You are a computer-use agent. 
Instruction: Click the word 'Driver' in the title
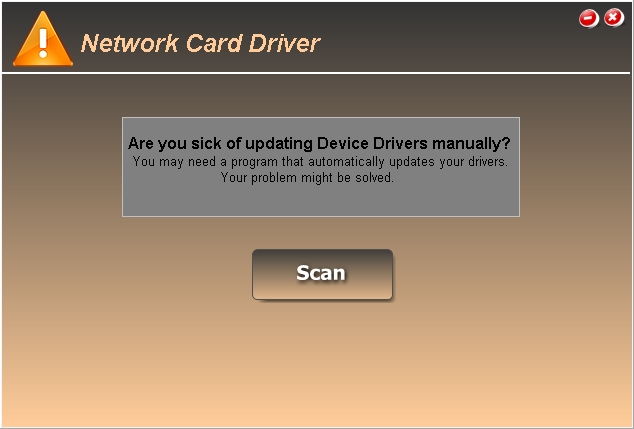pos(285,43)
